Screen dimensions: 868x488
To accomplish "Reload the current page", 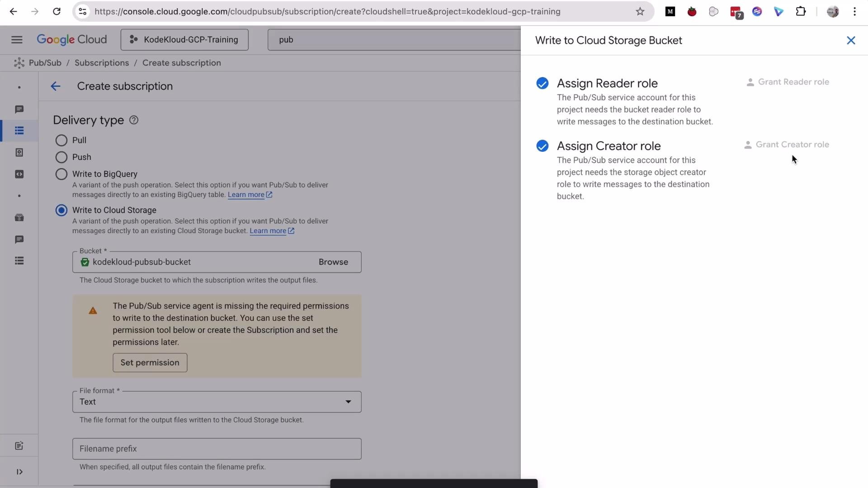I will [57, 12].
